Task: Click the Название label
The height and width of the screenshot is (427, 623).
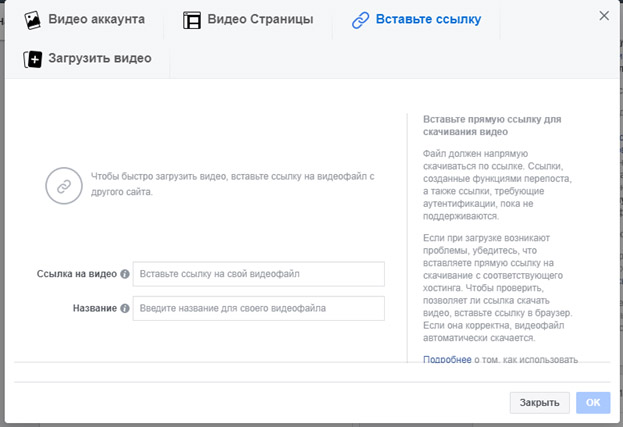Action: pyautogui.click(x=95, y=308)
